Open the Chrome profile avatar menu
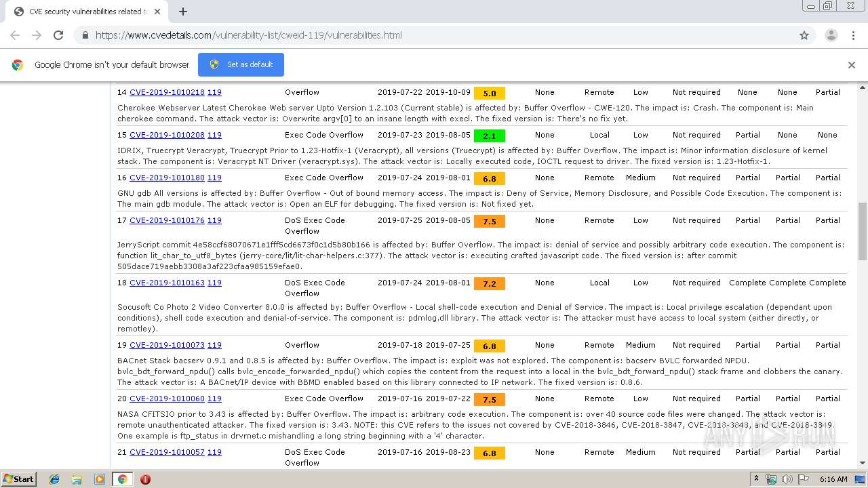Image resolution: width=868 pixels, height=488 pixels. point(831,35)
